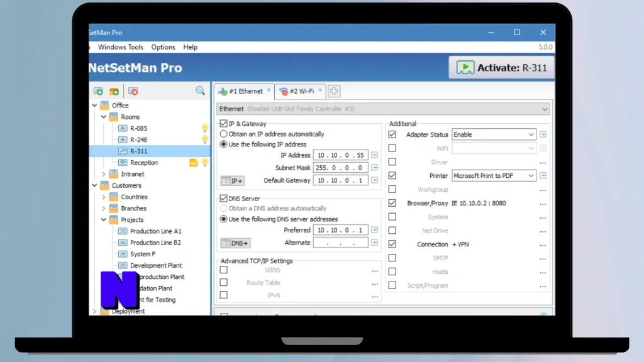Click the get current IP Address icon
The image size is (644, 362).
point(375,155)
